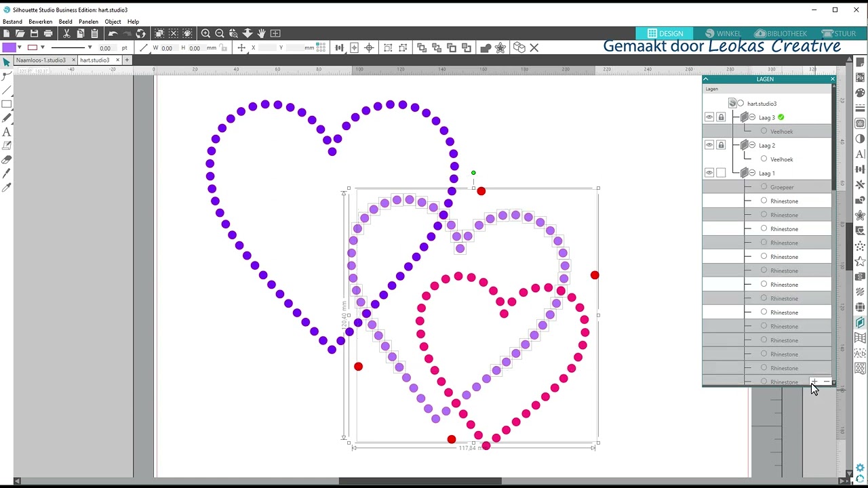Unlock Laag 3 with lock icon
This screenshot has width=868, height=488.
click(721, 117)
